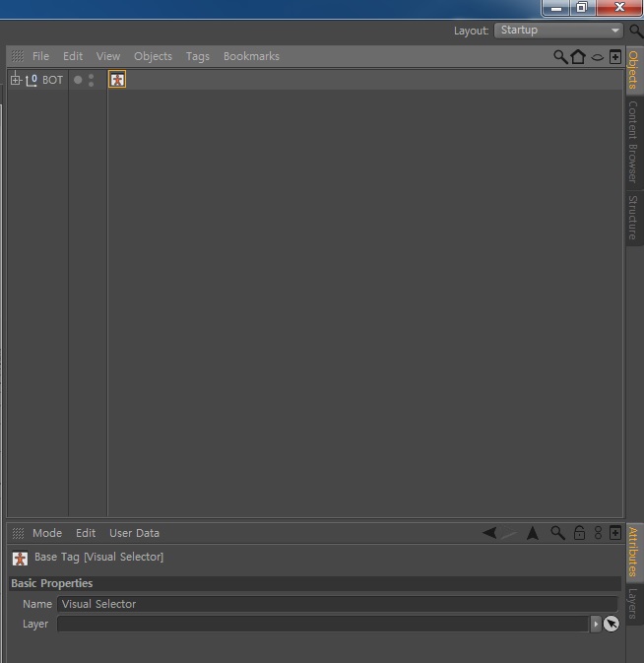Open the View menu

click(x=108, y=56)
